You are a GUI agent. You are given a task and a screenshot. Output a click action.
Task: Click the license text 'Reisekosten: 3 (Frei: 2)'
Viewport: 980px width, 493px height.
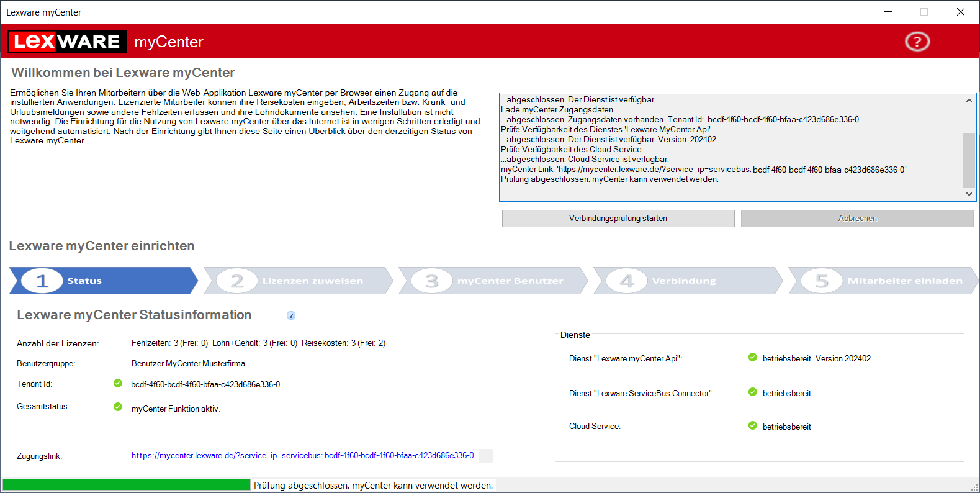(343, 343)
